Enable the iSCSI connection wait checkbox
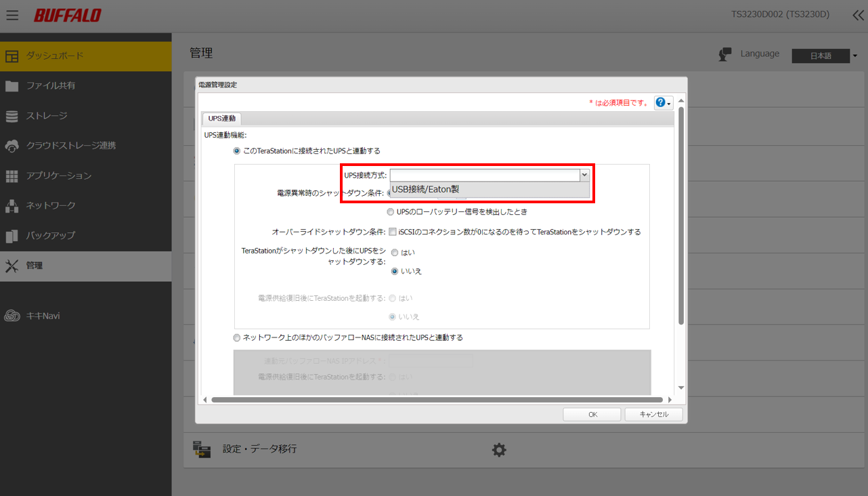Image resolution: width=868 pixels, height=496 pixels. [392, 231]
